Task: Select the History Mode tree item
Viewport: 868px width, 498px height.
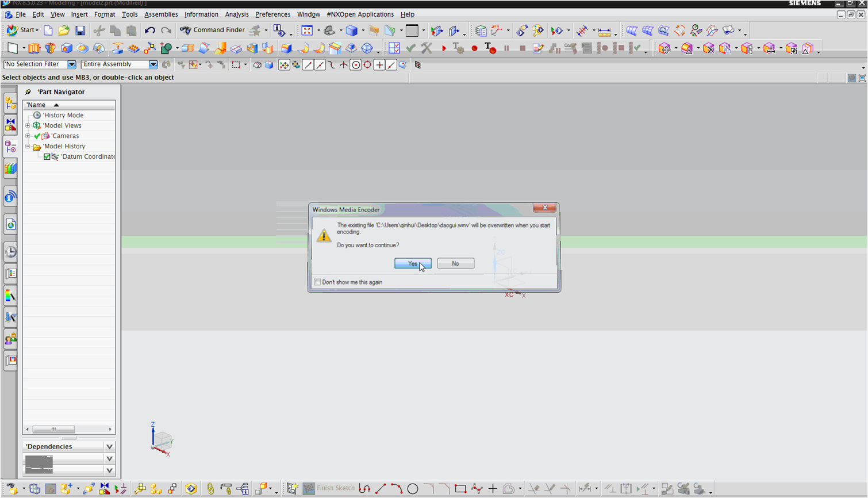Action: click(x=63, y=115)
